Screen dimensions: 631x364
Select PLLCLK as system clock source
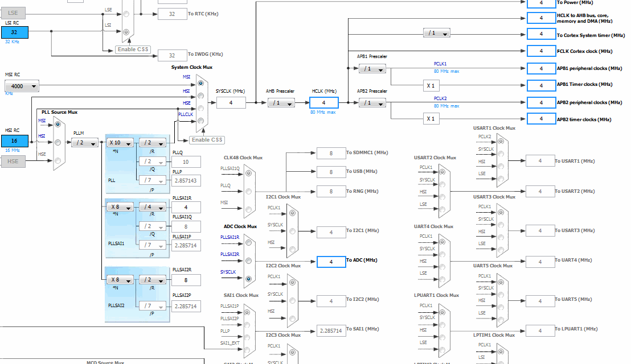click(200, 121)
